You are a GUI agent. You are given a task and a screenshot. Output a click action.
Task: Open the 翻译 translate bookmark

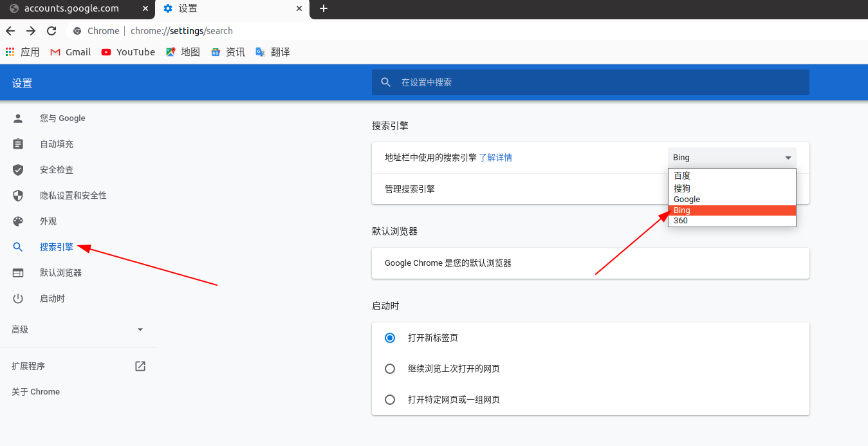[273, 52]
